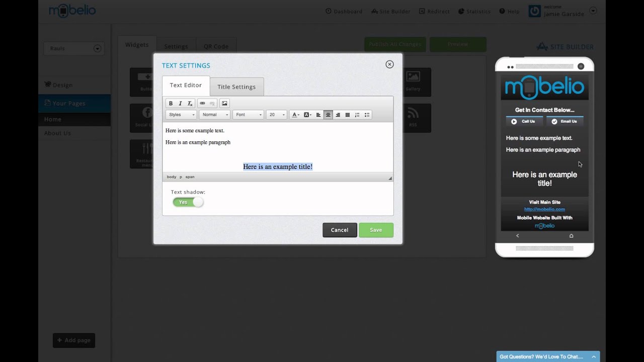Image resolution: width=644 pixels, height=362 pixels.
Task: Open Statistics in top navigation
Action: pyautogui.click(x=474, y=11)
